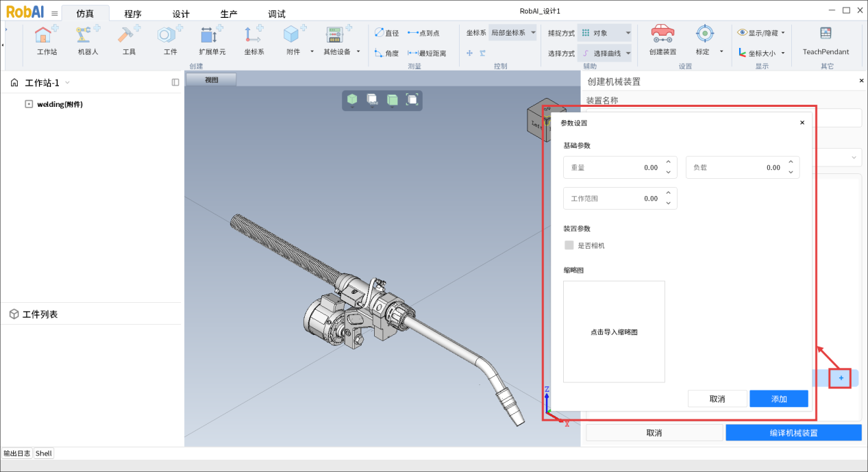Click the third green box view icon
This screenshot has width=868, height=472.
[393, 100]
